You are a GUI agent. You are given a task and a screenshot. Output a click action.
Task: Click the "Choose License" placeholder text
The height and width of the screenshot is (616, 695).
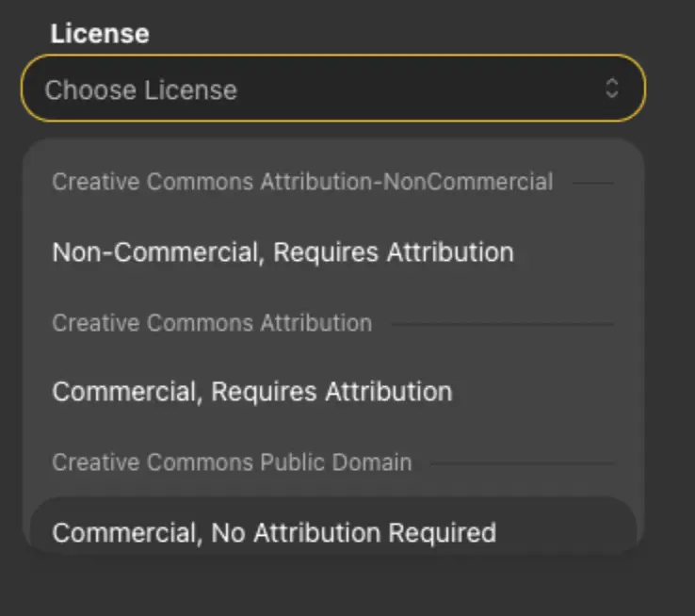pos(141,90)
